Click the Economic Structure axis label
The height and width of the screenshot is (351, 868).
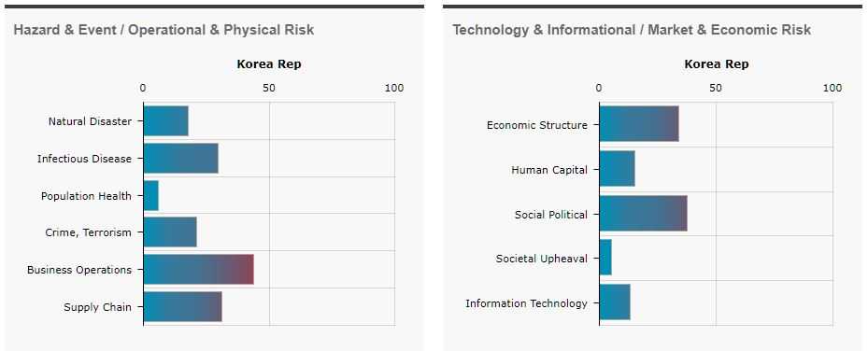click(x=537, y=125)
